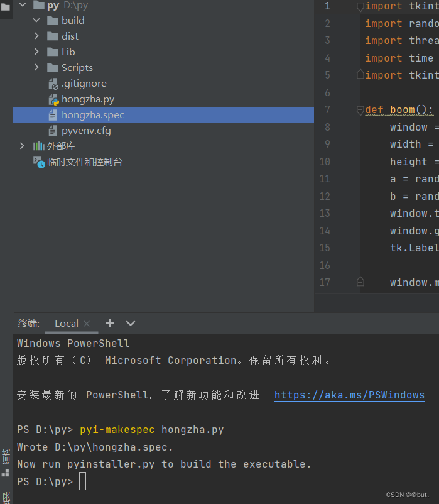The image size is (439, 504).
Task: Fold the import block at line 1
Action: (360, 6)
